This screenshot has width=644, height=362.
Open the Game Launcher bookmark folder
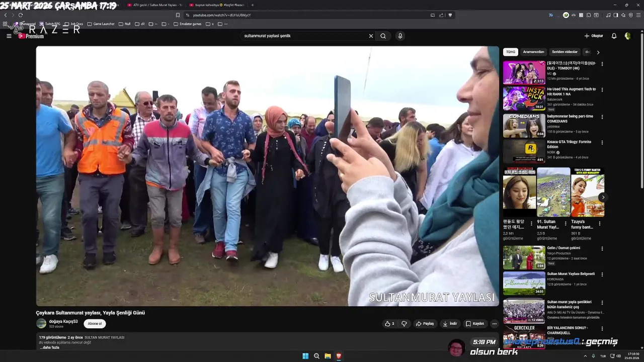[x=101, y=24]
